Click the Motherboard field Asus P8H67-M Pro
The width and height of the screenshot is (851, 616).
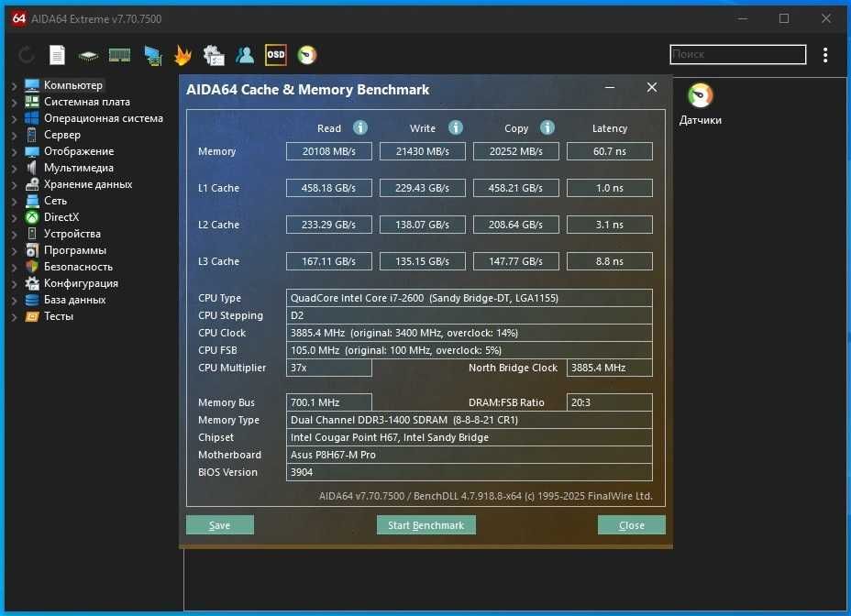[x=469, y=455]
